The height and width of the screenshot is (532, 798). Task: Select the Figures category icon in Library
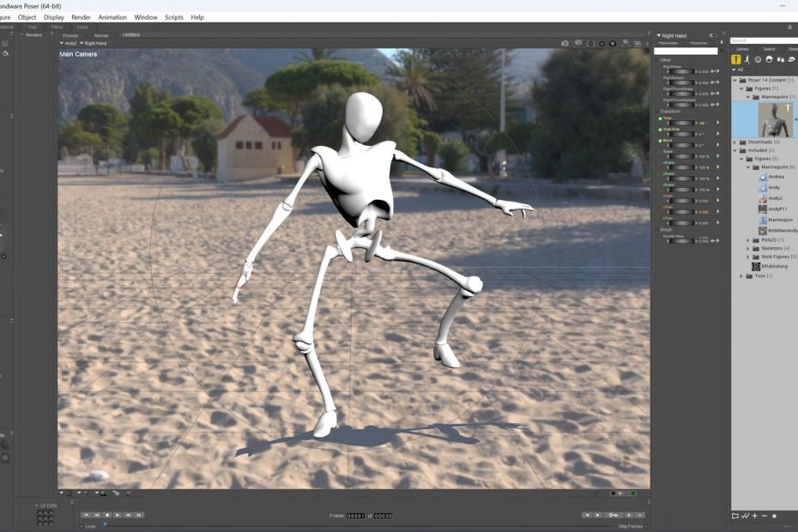pos(736,59)
